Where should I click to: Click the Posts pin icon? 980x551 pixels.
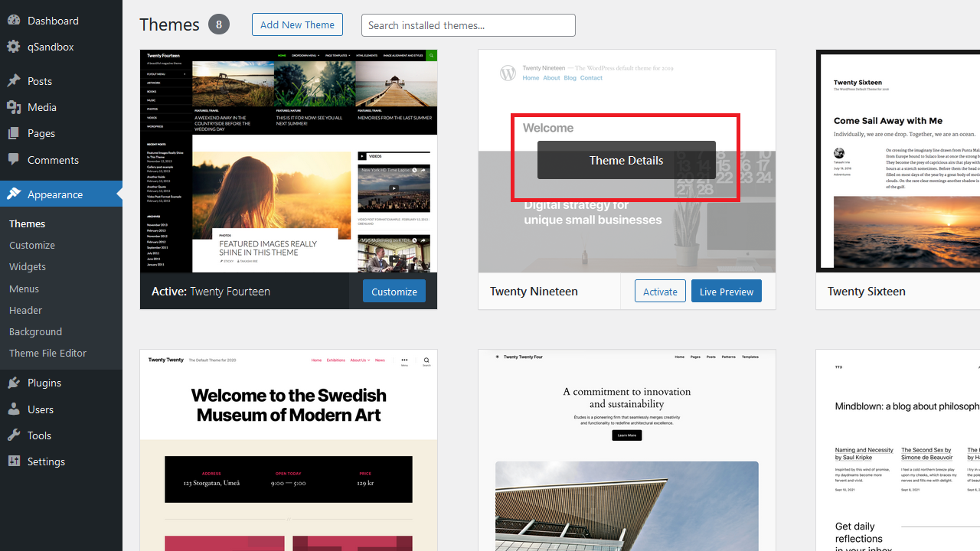(14, 81)
